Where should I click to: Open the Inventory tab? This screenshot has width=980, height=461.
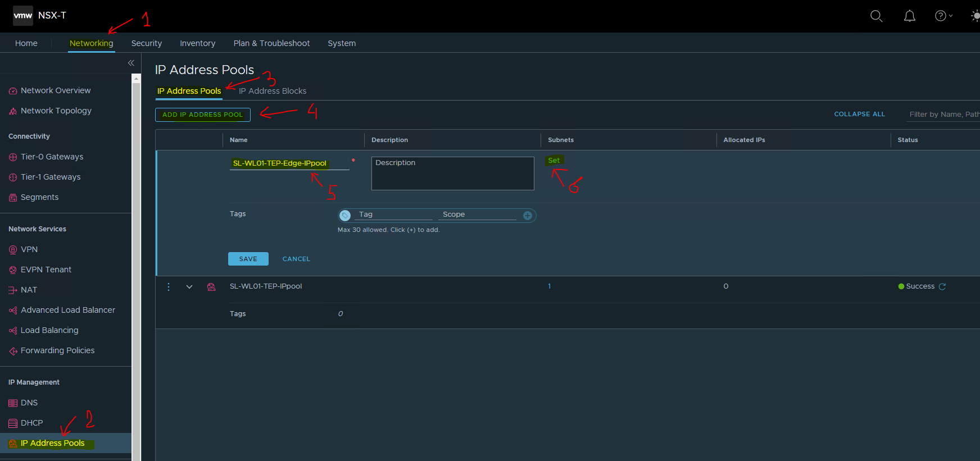(x=197, y=43)
